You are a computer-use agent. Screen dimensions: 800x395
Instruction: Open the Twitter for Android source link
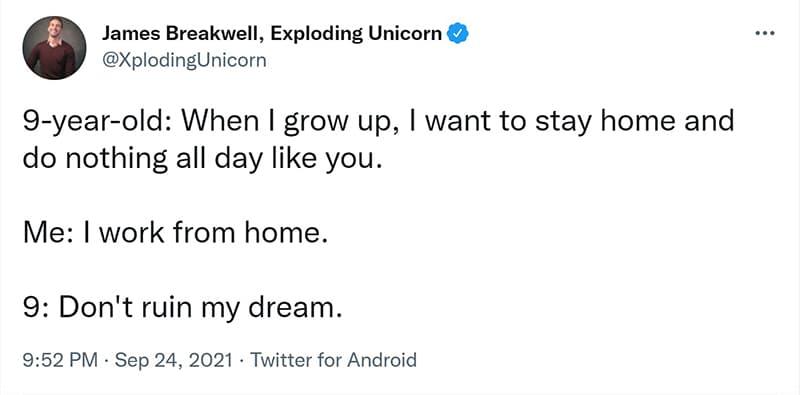333,360
